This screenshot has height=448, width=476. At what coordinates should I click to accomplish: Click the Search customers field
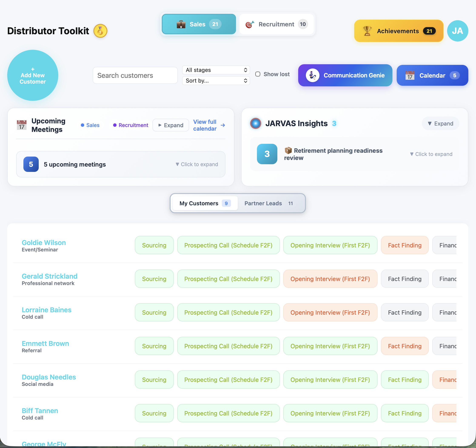pos(135,76)
